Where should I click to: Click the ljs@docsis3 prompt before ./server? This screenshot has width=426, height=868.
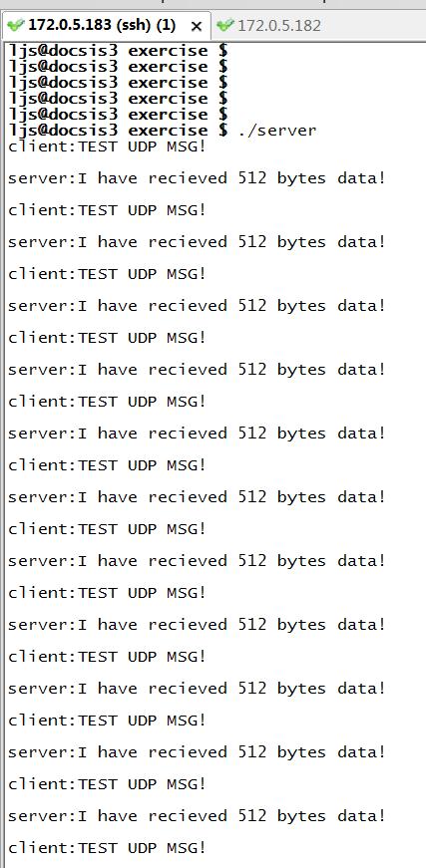tap(63, 131)
